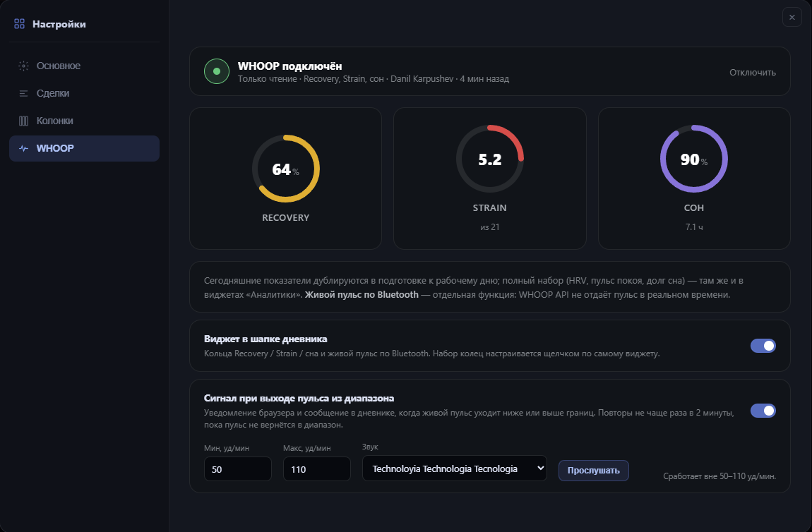Open the Сделки settings section
Image resolution: width=812 pixels, height=532 pixels.
85,93
